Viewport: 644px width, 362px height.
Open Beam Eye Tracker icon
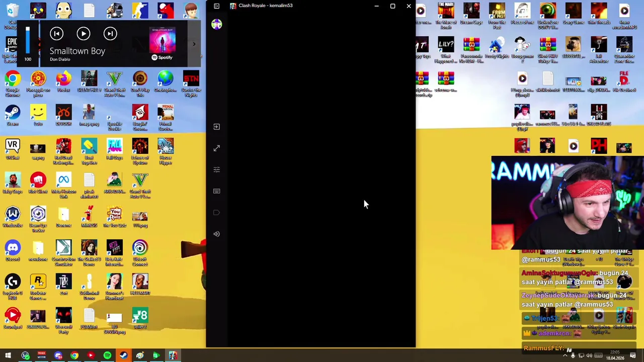coord(38,219)
